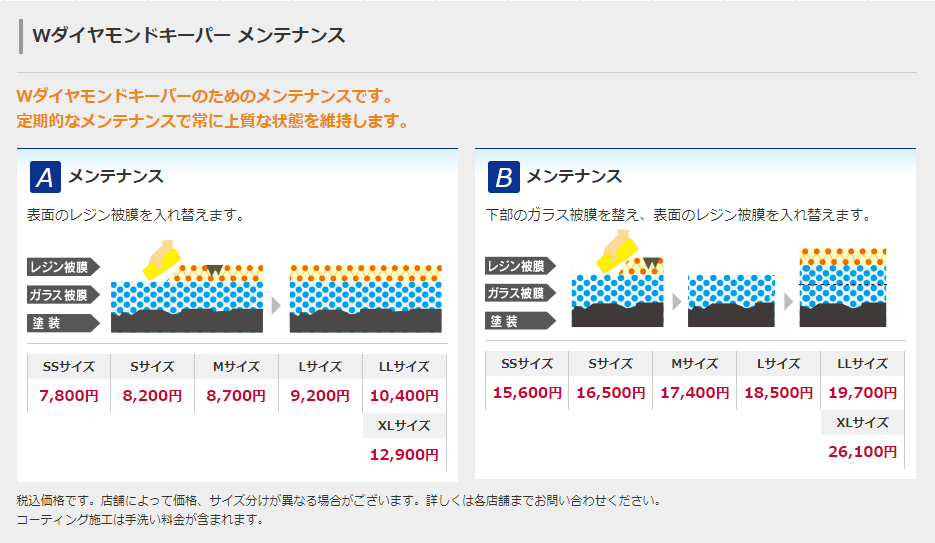The image size is (935, 543).
Task: Click the ガラス被膜 tag in the B panel
Action: pyautogui.click(x=519, y=293)
